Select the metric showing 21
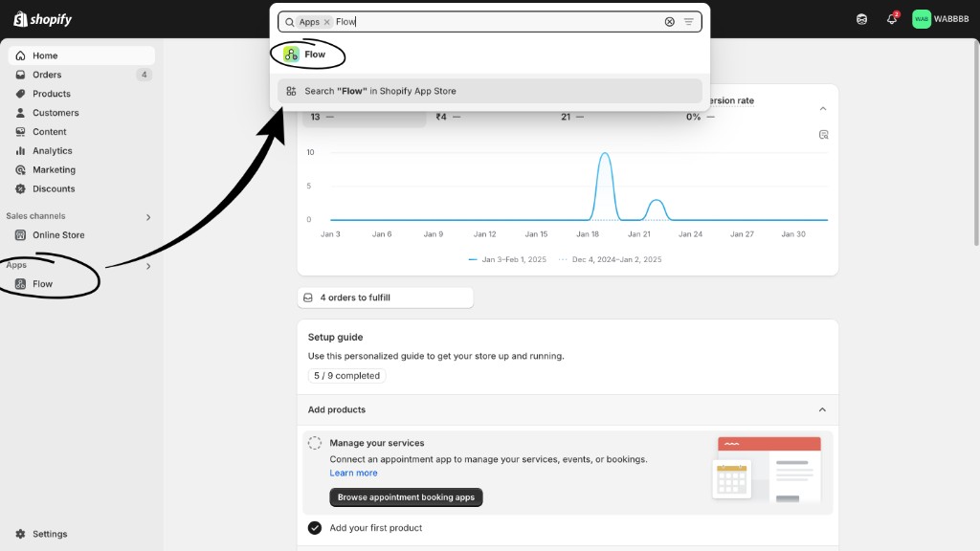The height and width of the screenshot is (551, 980). [x=572, y=117]
